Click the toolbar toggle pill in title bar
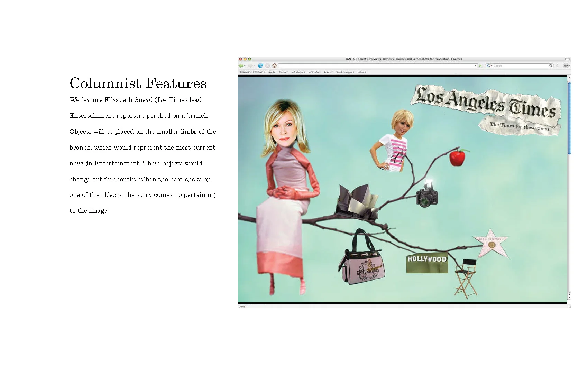 [x=567, y=59]
